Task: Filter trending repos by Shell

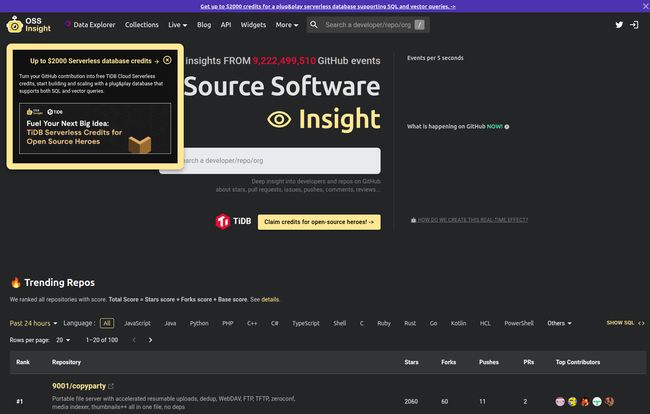Action: pos(340,323)
